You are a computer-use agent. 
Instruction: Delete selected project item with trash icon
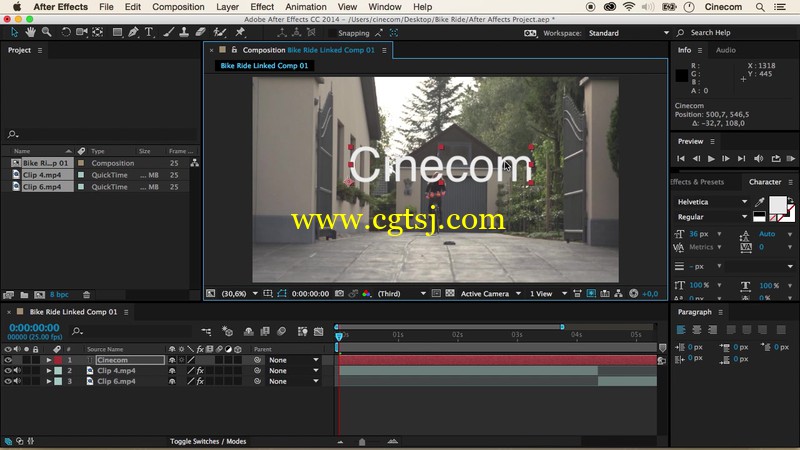[86, 295]
